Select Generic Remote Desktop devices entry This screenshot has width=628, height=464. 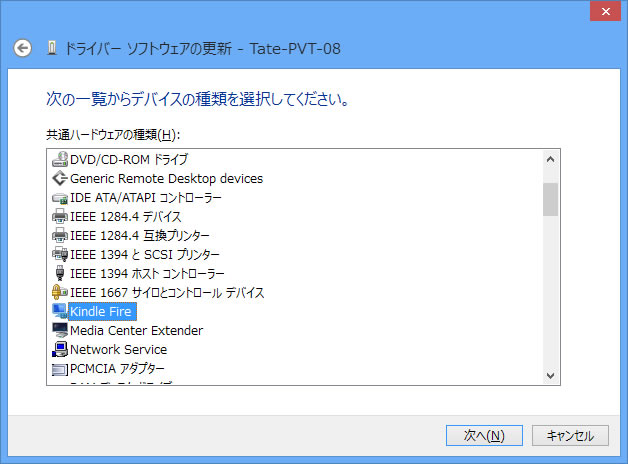click(167, 179)
